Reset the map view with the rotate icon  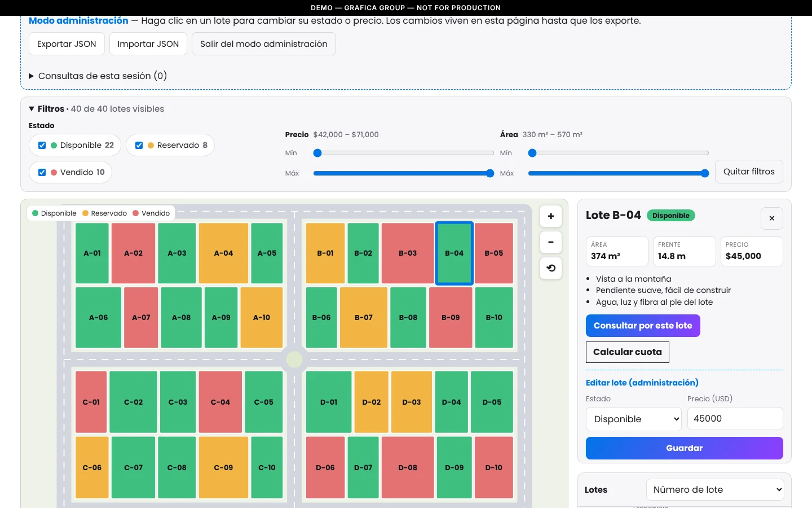coord(551,268)
